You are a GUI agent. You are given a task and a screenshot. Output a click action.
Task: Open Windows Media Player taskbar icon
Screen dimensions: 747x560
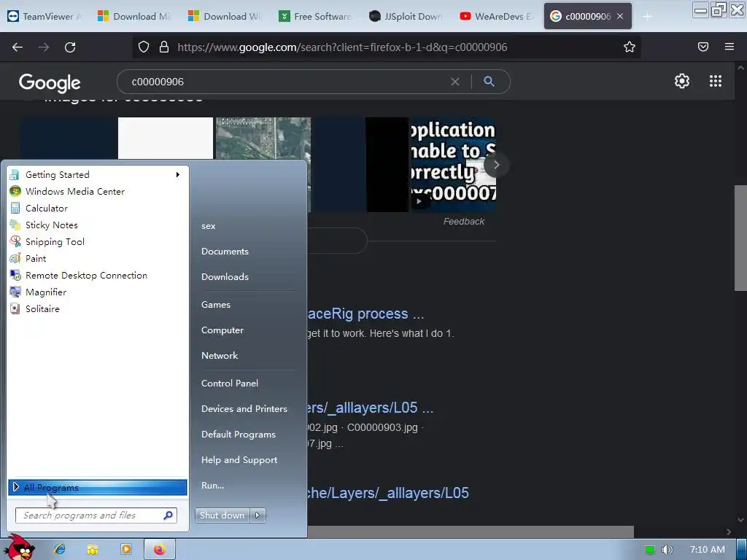click(x=125, y=550)
